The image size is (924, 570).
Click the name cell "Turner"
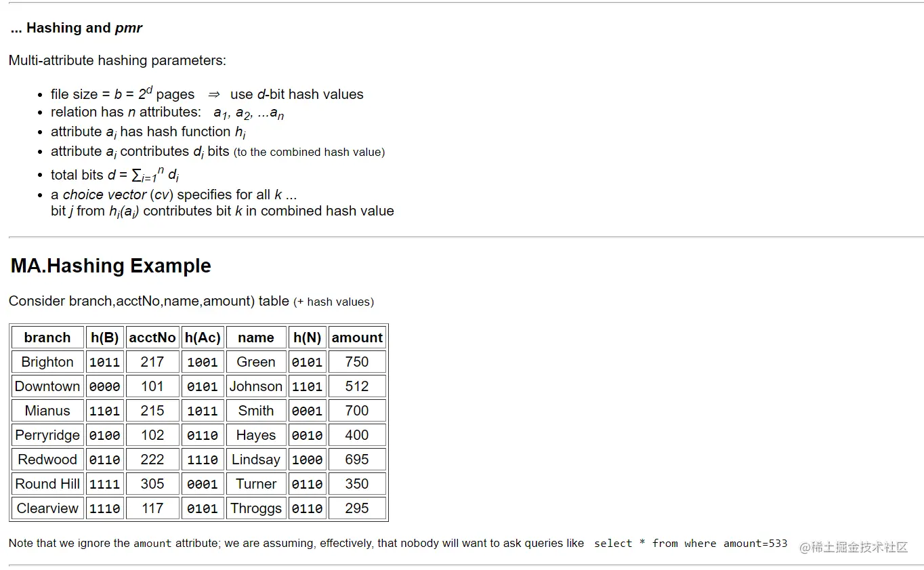click(256, 484)
